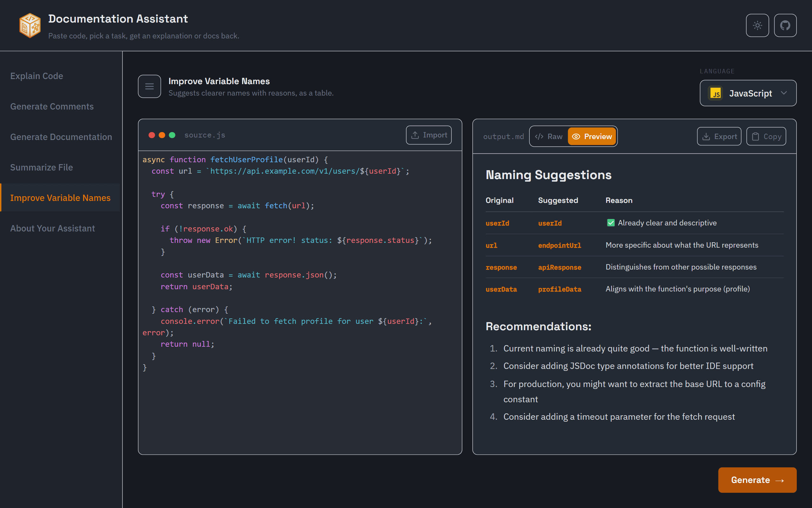Switch output to Raw view
The height and width of the screenshot is (508, 812).
coord(549,137)
